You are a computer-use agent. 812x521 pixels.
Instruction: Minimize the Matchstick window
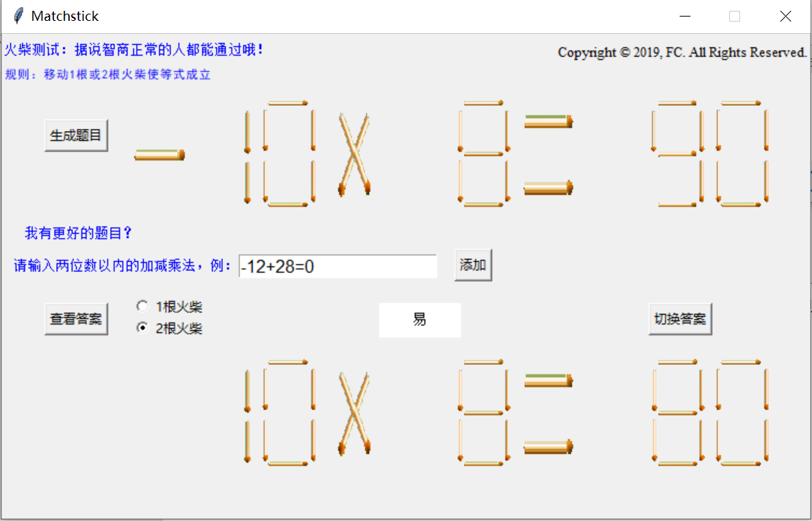[x=685, y=17]
